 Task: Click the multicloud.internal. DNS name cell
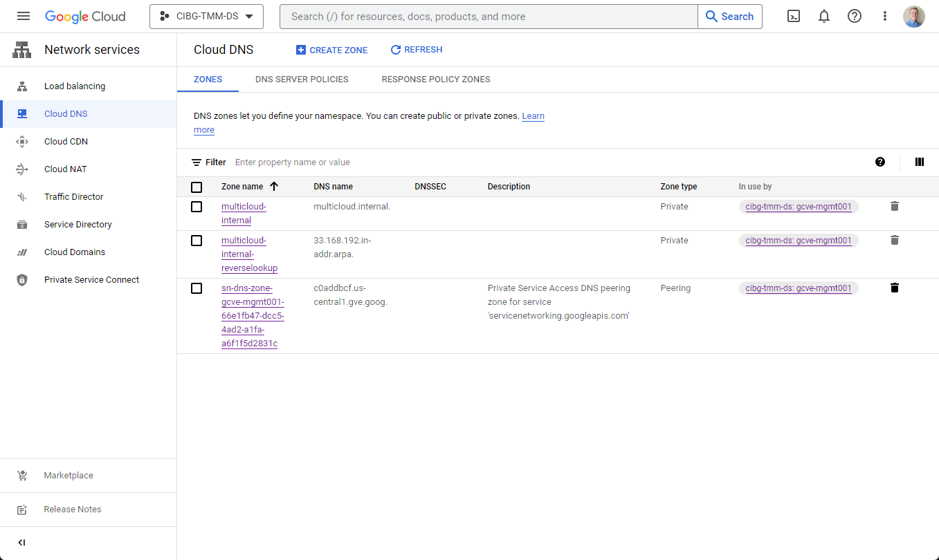(352, 207)
